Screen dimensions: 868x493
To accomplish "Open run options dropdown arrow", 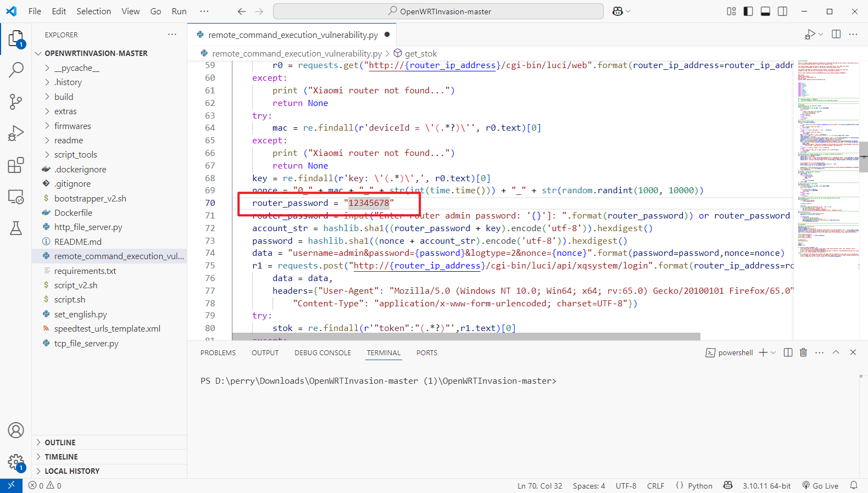I will (x=821, y=34).
